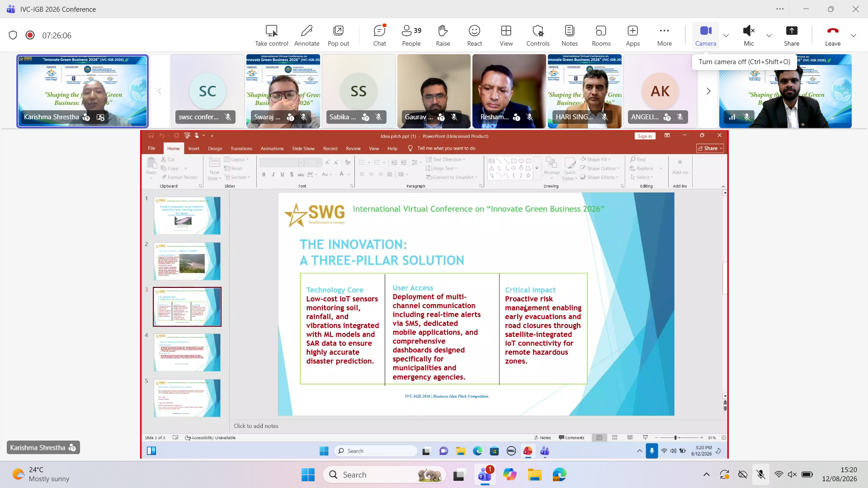This screenshot has height=488, width=868.
Task: Click the PowerPoint Sign in button
Action: (645, 136)
